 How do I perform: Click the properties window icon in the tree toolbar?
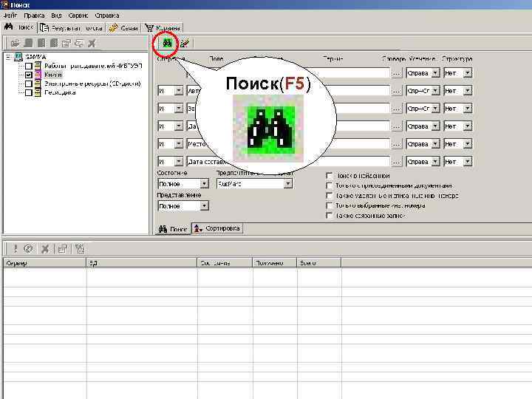click(x=66, y=43)
